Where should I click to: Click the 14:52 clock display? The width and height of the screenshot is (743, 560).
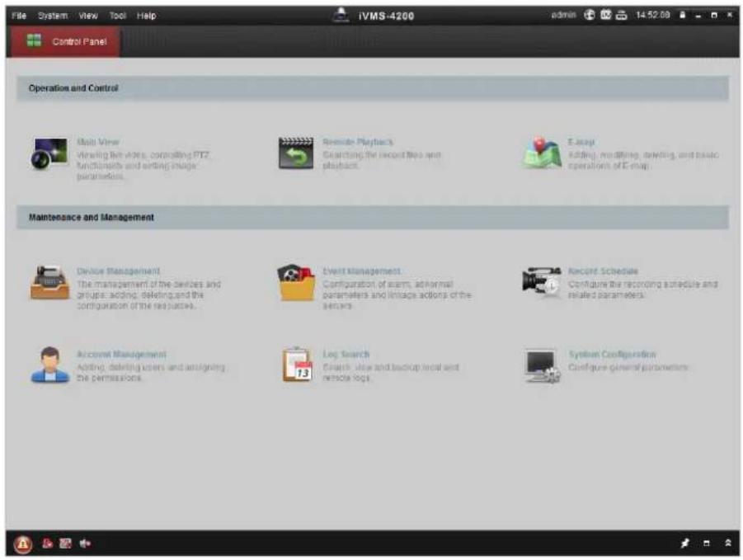coord(653,15)
